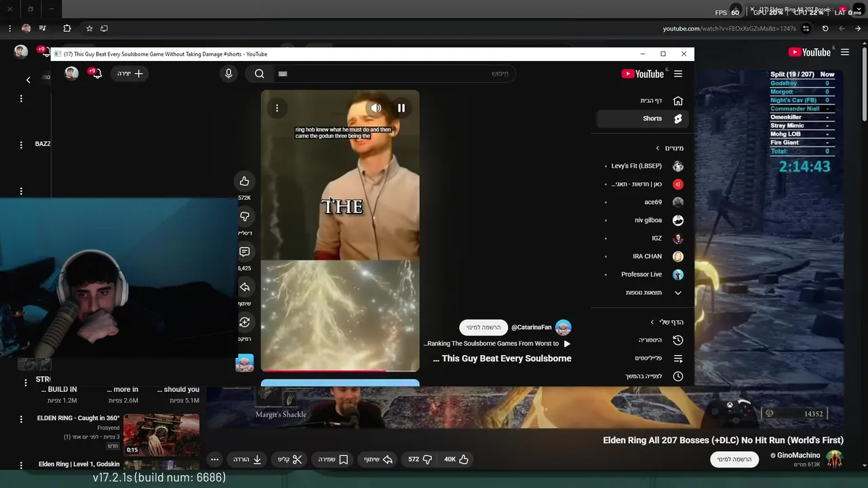The image size is (868, 488).
Task: Open the Create (יצירה) button
Action: point(130,73)
